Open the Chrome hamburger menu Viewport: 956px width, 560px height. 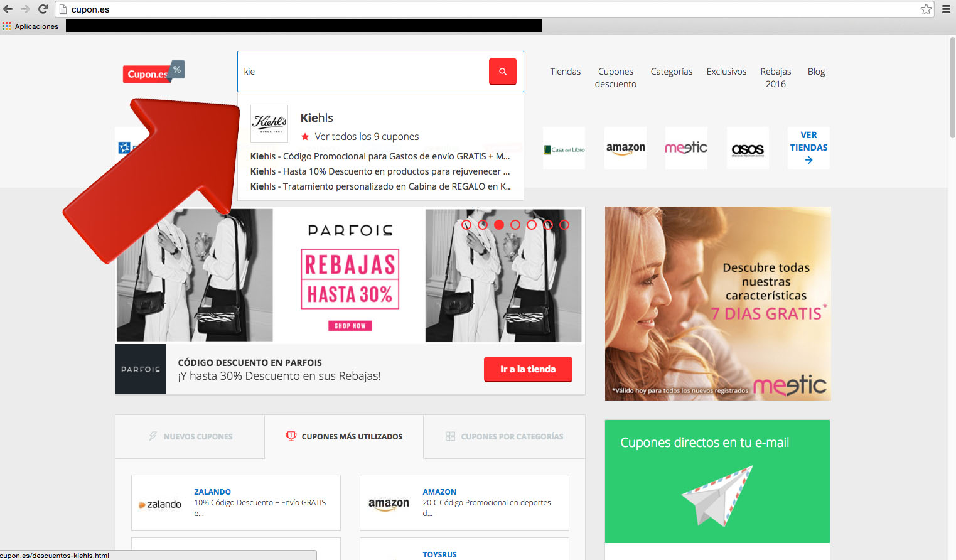(946, 9)
